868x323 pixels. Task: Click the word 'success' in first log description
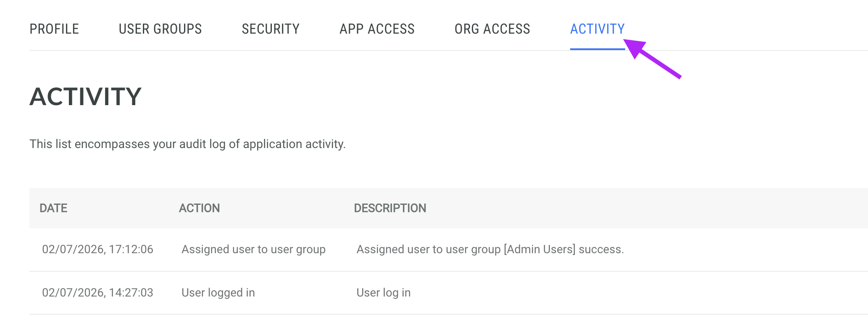tap(600, 249)
